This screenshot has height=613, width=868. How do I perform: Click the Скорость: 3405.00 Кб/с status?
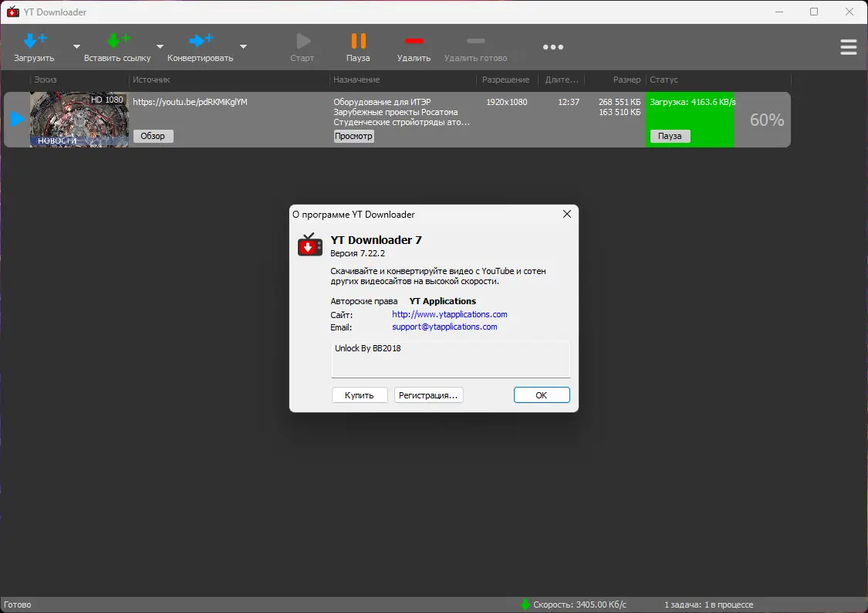[x=579, y=605]
